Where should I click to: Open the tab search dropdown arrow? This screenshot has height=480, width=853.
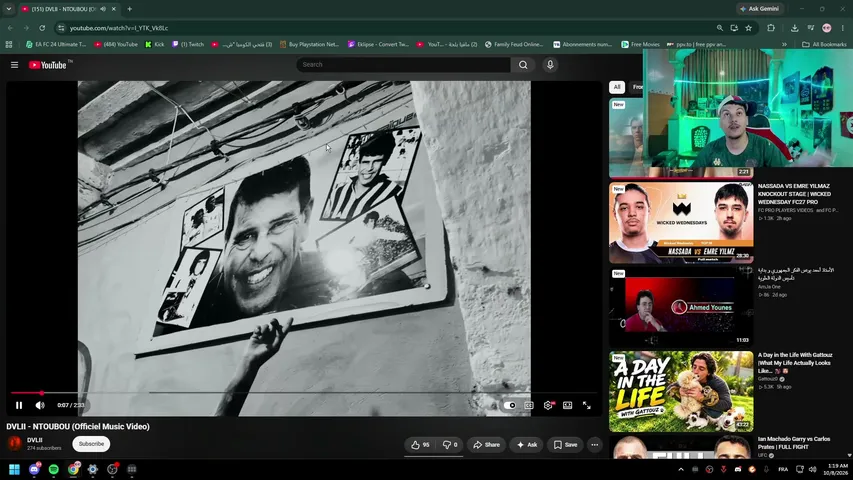[x=9, y=9]
